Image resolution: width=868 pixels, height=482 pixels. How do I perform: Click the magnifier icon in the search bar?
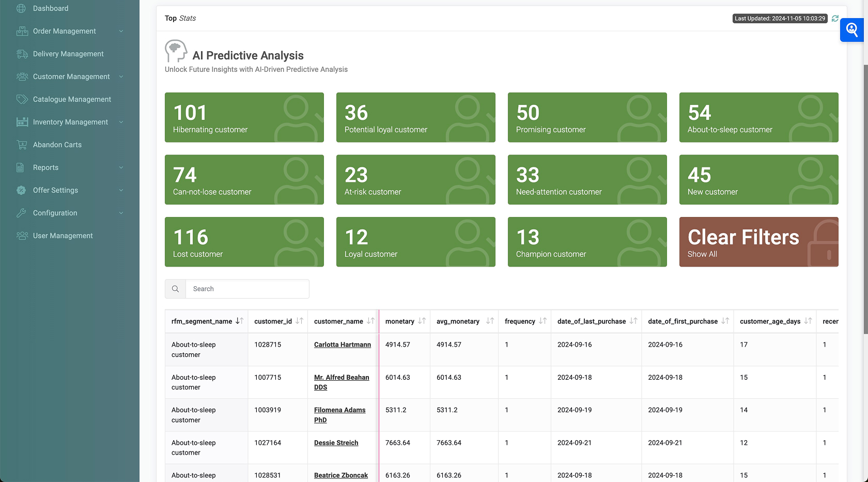pyautogui.click(x=175, y=289)
